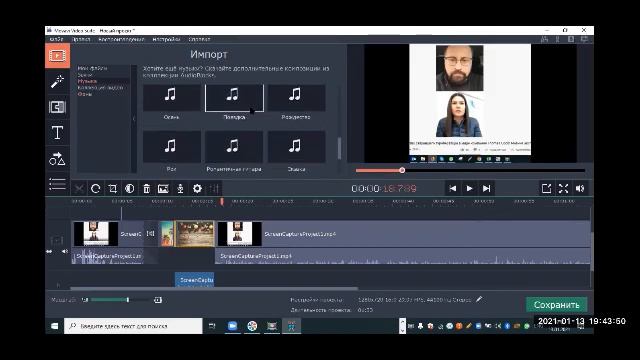This screenshot has width=640, height=360.
Task: Mute the video track audio
Action: point(64,251)
